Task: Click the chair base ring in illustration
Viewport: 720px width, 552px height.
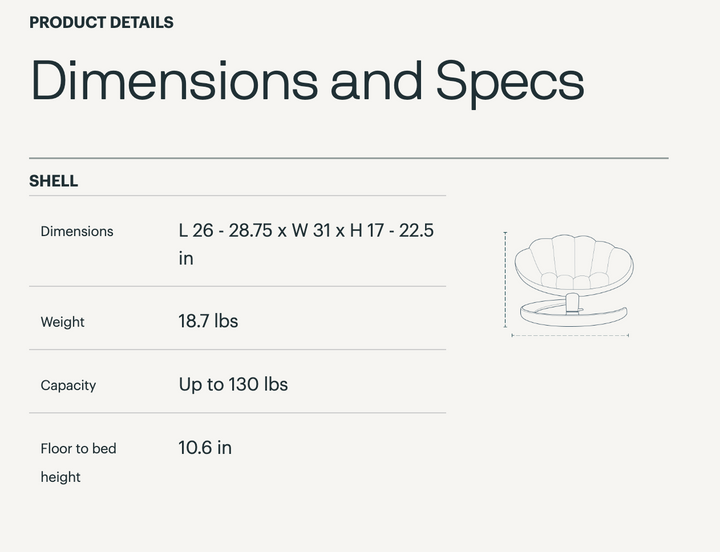Action: 574,313
